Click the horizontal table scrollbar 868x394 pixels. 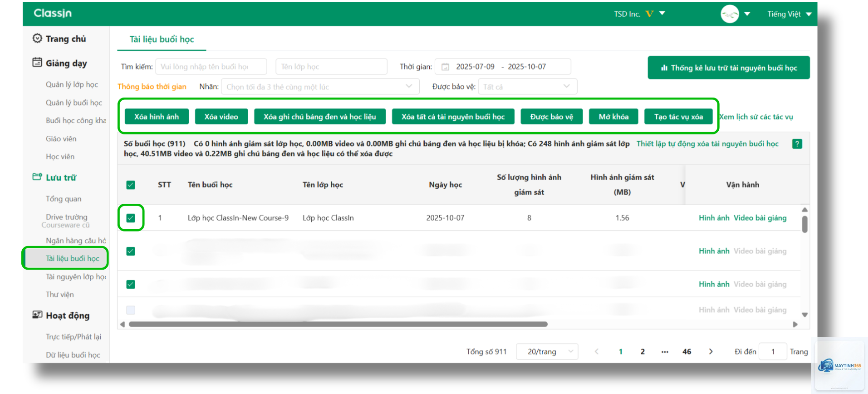pos(338,324)
